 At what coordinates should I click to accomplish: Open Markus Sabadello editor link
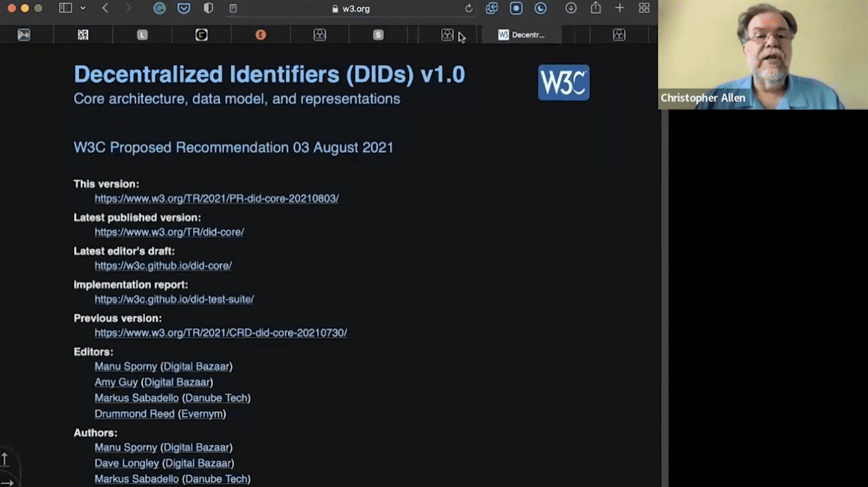[x=136, y=398]
